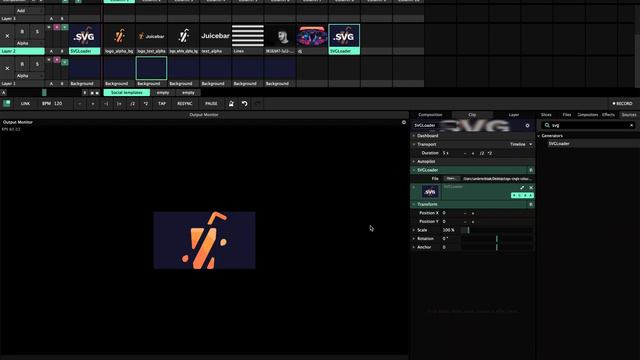Toggle Bypass (B) on Layer 2
Viewport: 640px width, 360px height.
[x=22, y=31]
